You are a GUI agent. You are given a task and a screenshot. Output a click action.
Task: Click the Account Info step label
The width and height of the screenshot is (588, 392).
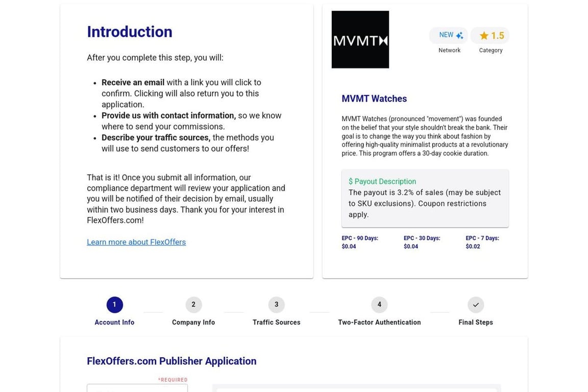pos(114,322)
